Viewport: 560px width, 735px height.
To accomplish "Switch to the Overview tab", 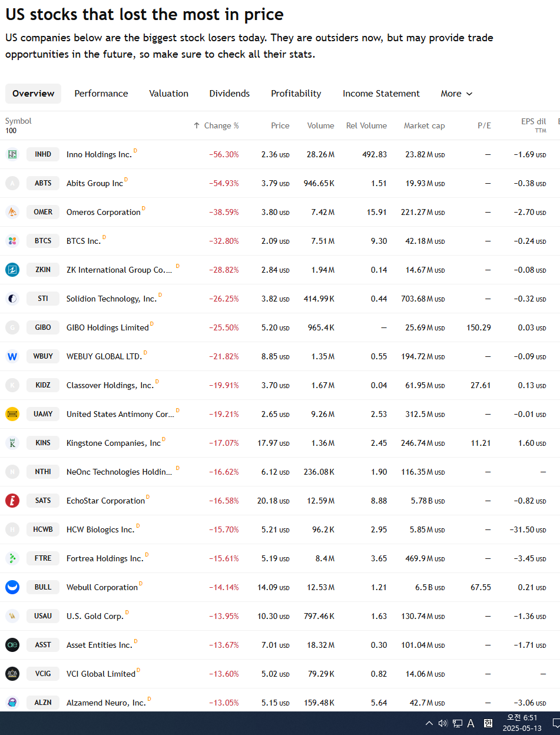I will [33, 94].
